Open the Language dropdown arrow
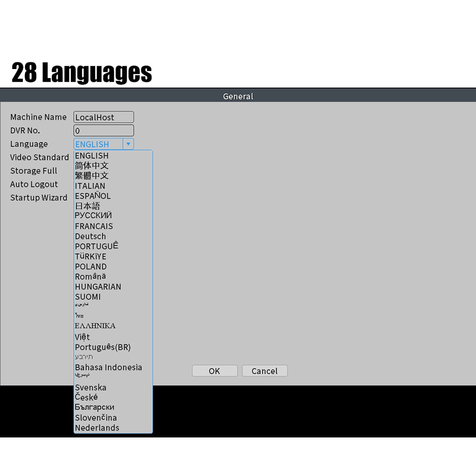This screenshot has height=476, width=476. click(x=129, y=144)
